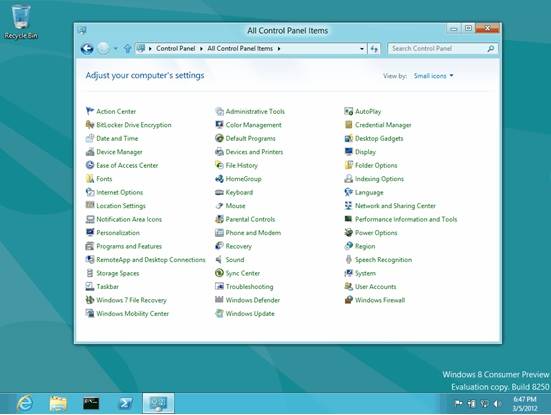The width and height of the screenshot is (551, 415).
Task: Open the Sound speaker icon
Action: [219, 259]
